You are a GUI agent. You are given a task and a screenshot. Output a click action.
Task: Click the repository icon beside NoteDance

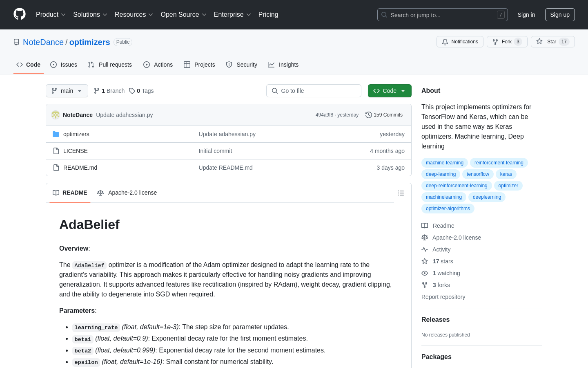point(16,42)
